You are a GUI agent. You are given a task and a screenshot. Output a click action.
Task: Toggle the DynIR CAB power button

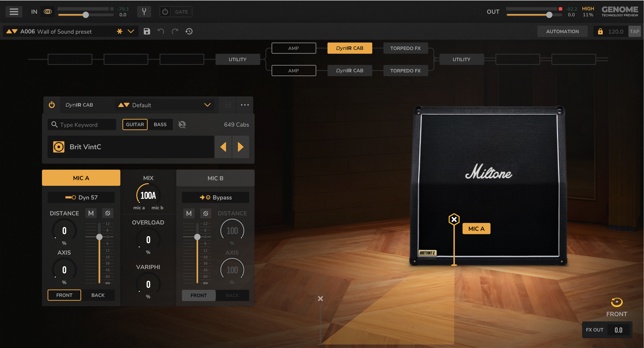(x=52, y=105)
